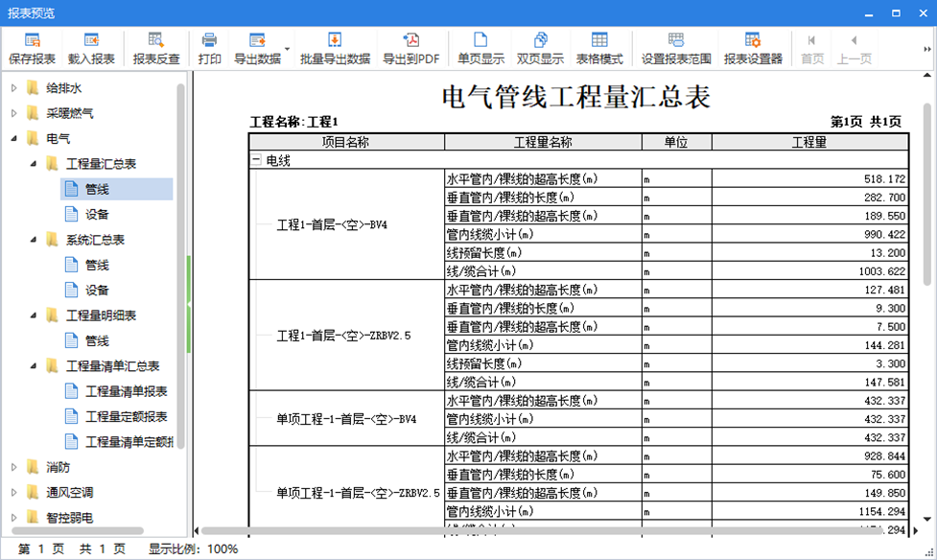Select 工程量清单报表 in the tree
937x560 pixels.
tap(126, 391)
